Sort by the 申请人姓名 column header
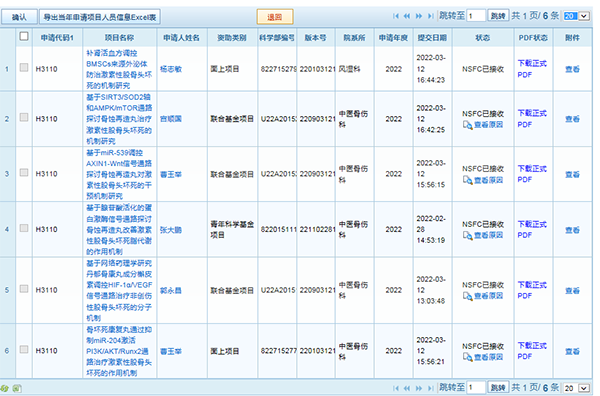Image resolution: width=600 pixels, height=396 pixels. click(x=181, y=37)
